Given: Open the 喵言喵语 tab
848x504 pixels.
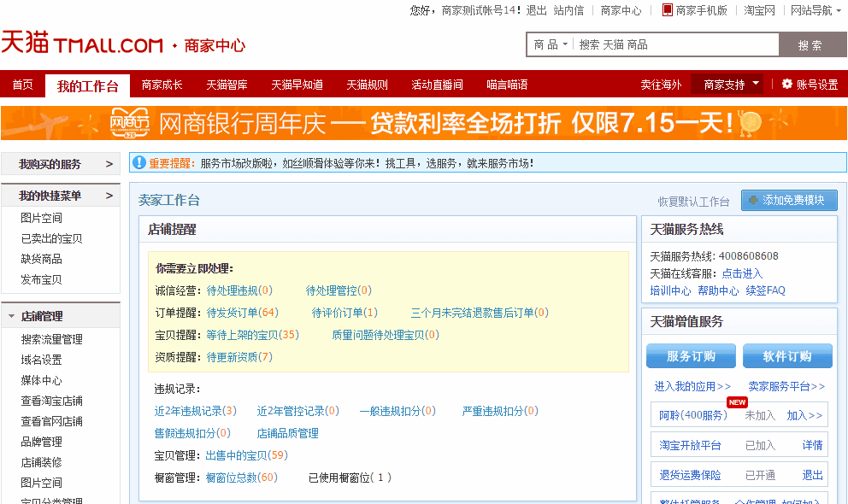Looking at the screenshot, I should pos(507,85).
